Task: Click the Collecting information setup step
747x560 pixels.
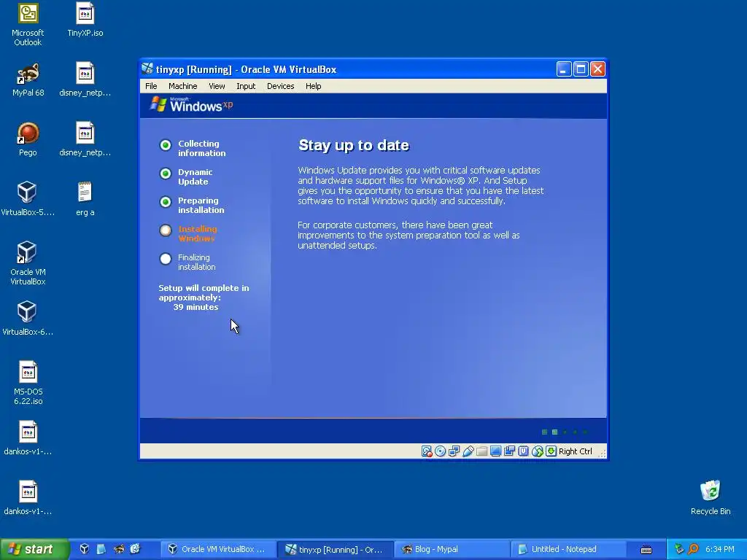Action: click(x=193, y=148)
